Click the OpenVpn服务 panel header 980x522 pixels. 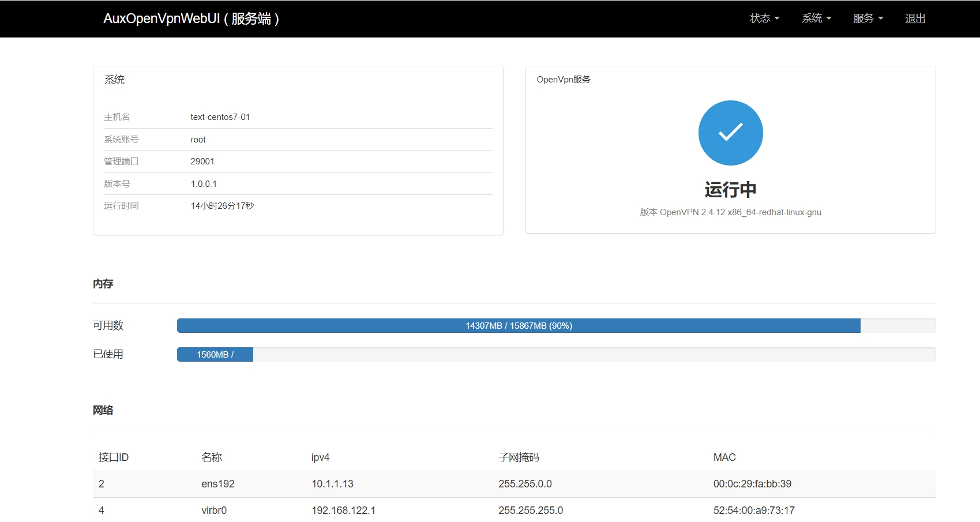tap(564, 79)
